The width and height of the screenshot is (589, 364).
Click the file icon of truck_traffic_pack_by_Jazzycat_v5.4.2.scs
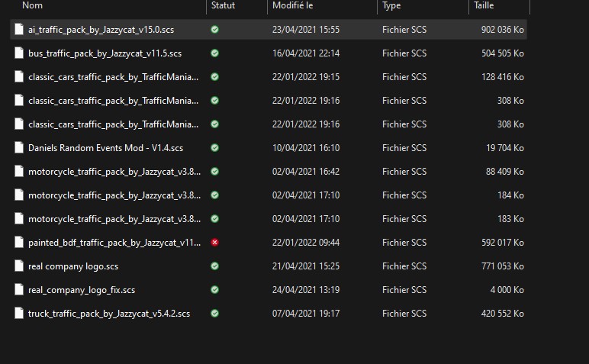[19, 314]
